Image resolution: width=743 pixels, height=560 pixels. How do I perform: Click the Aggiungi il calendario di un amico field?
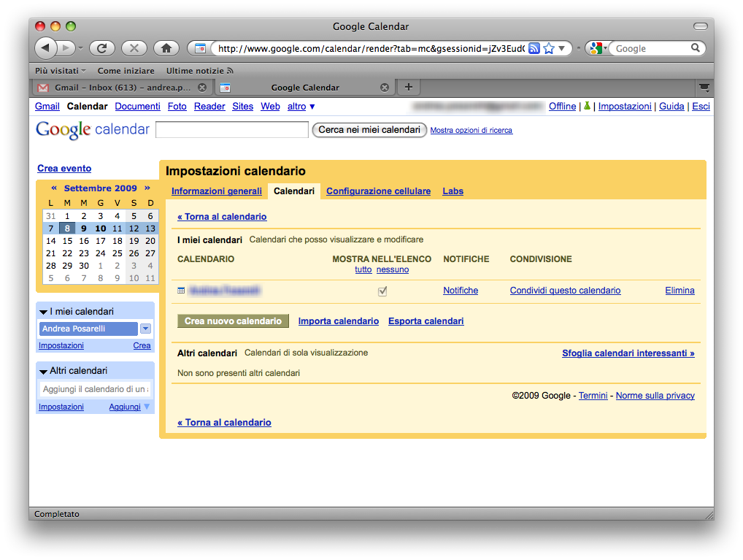[95, 389]
